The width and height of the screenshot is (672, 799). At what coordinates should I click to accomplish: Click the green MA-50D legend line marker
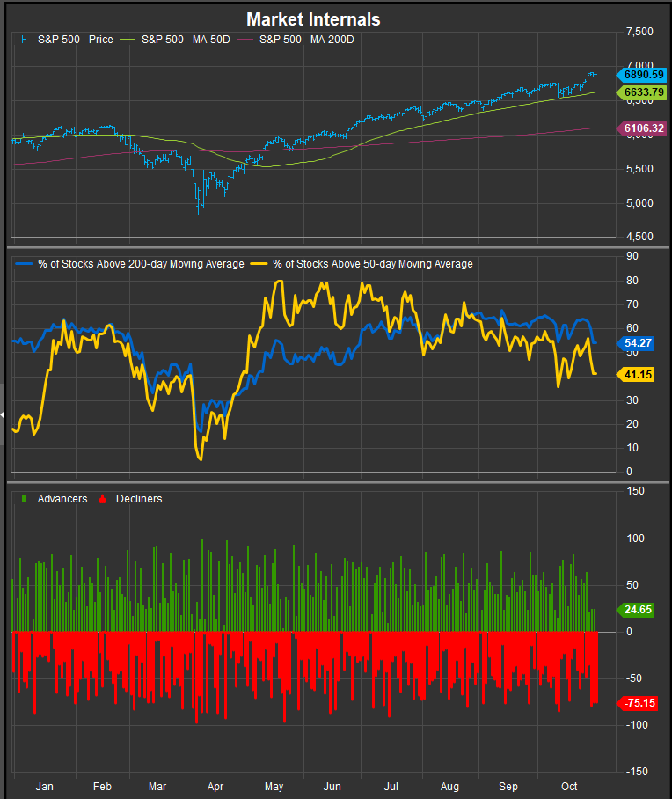(128, 40)
